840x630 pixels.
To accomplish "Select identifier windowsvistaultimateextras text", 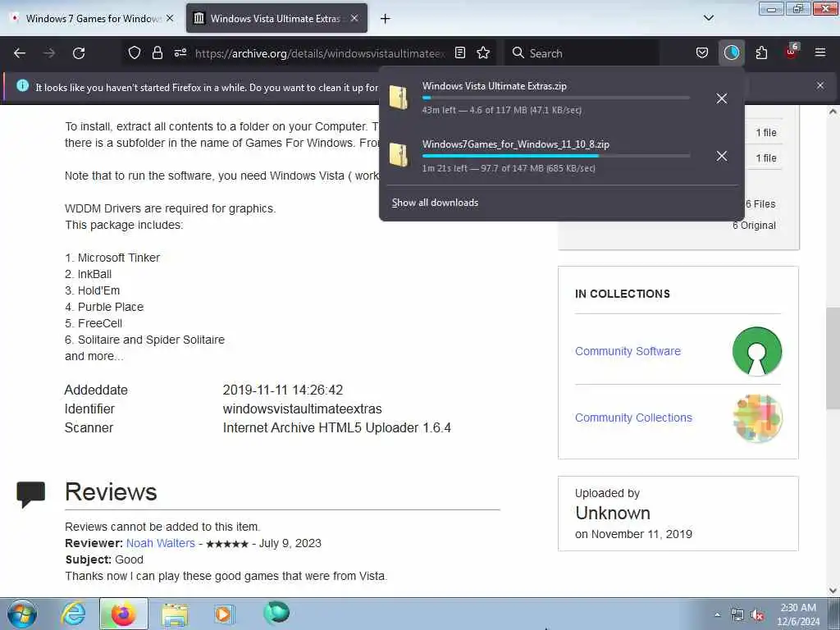I will coord(302,409).
